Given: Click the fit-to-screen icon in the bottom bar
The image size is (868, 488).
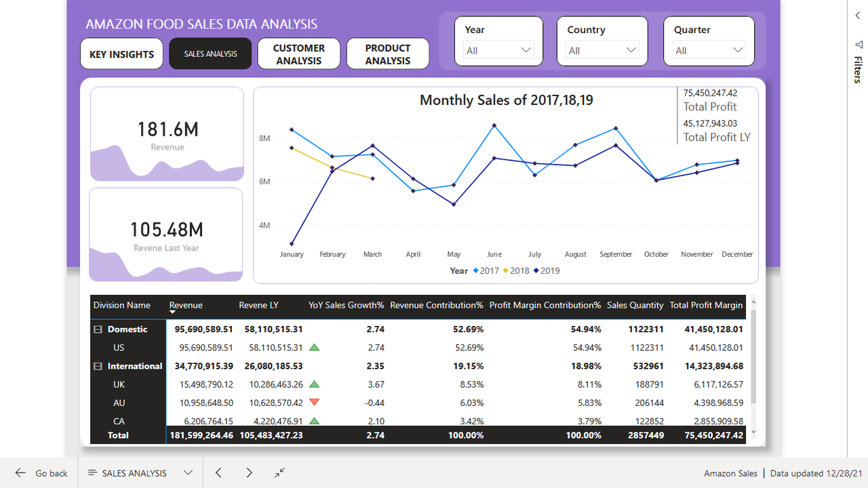Looking at the screenshot, I should [x=279, y=472].
